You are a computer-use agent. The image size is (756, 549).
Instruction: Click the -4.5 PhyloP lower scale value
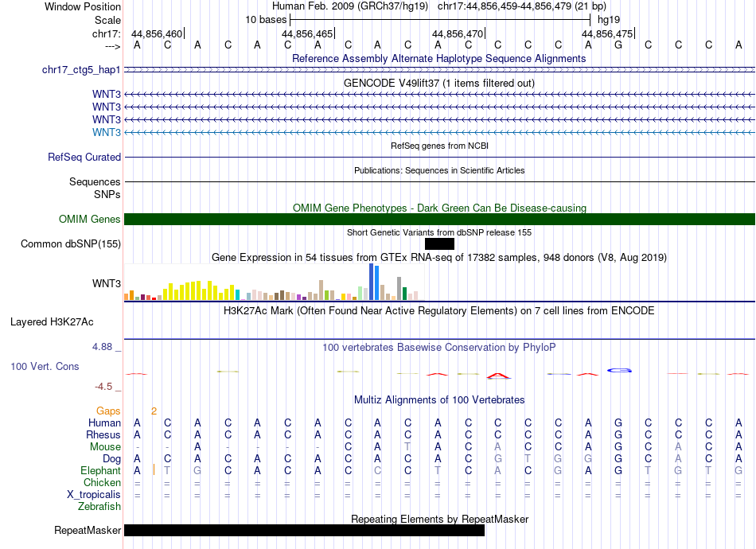(103, 387)
